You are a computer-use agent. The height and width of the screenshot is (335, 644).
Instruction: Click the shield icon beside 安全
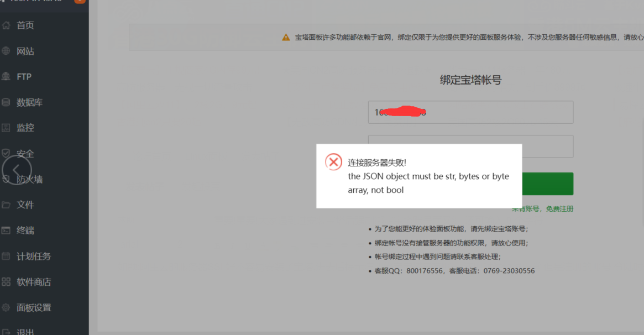[6, 153]
